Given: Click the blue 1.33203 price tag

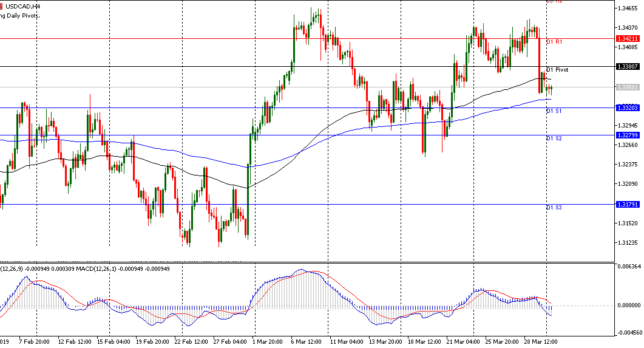Looking at the screenshot, I should coord(628,107).
